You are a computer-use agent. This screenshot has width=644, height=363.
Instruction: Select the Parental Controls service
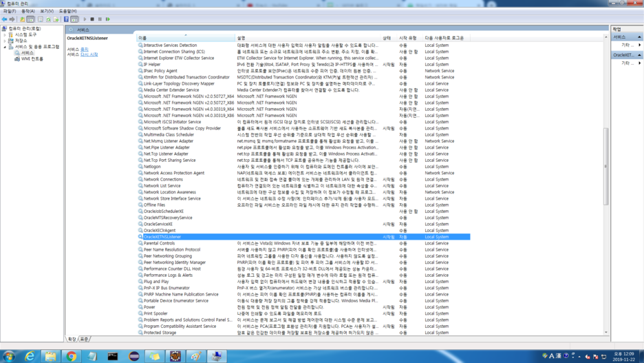pyautogui.click(x=303, y=243)
